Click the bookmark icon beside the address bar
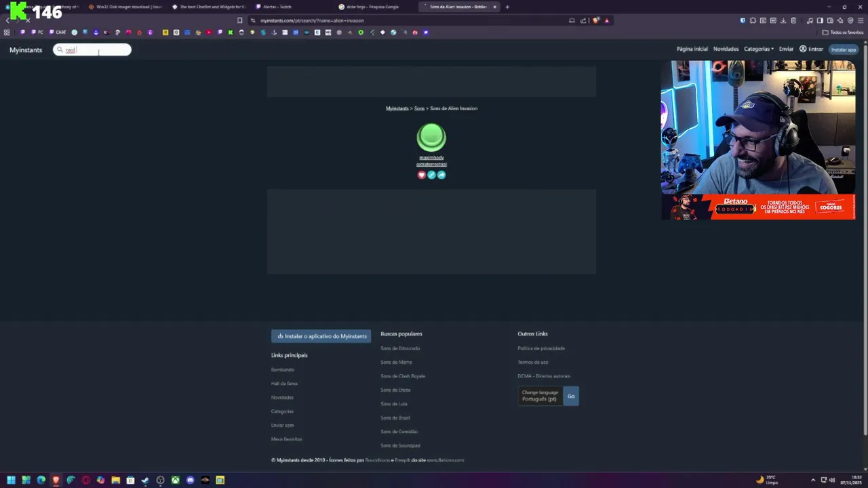The width and height of the screenshot is (868, 488). point(239,20)
